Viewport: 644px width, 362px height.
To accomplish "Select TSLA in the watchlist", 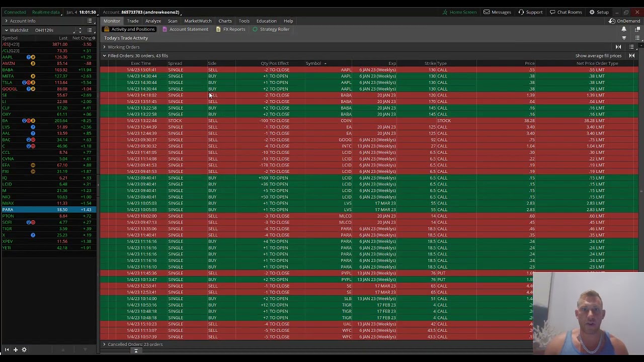I will (x=7, y=82).
